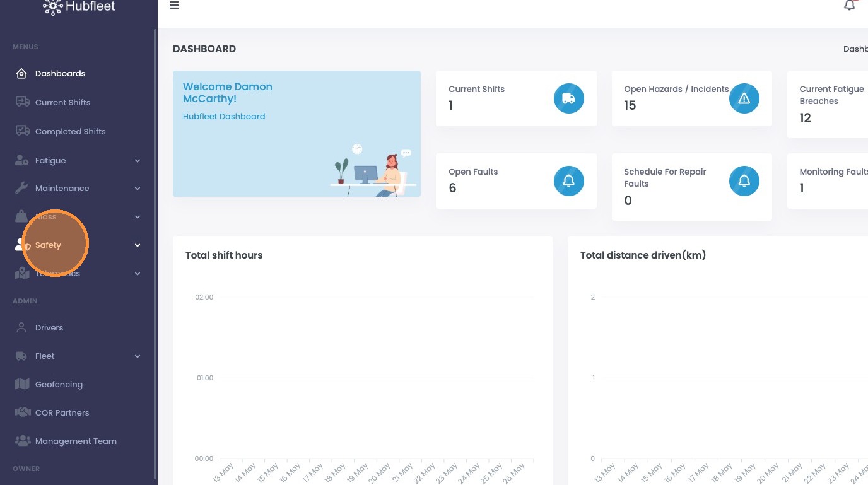Expand the Safety submenu chevron
Image resolution: width=868 pixels, height=485 pixels.
138,245
